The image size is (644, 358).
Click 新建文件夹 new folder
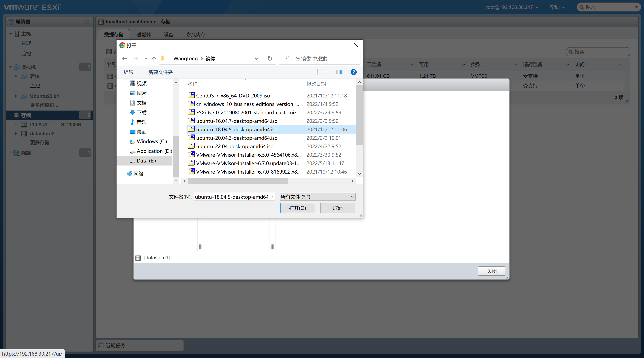tap(160, 72)
